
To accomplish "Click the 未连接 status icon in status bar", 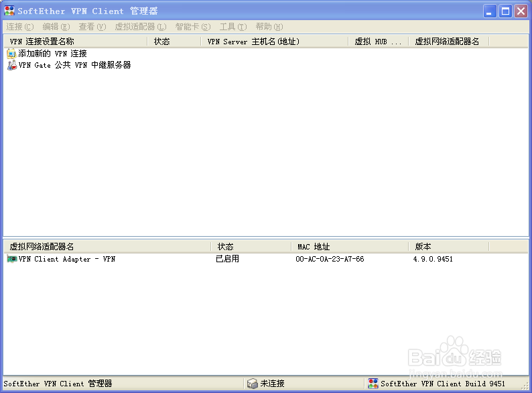I will pos(252,384).
